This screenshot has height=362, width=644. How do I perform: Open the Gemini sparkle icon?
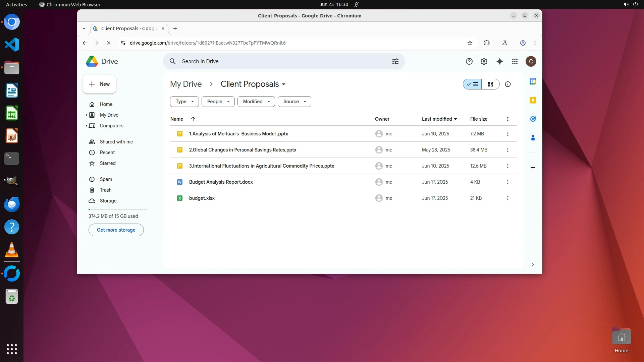[x=499, y=61]
